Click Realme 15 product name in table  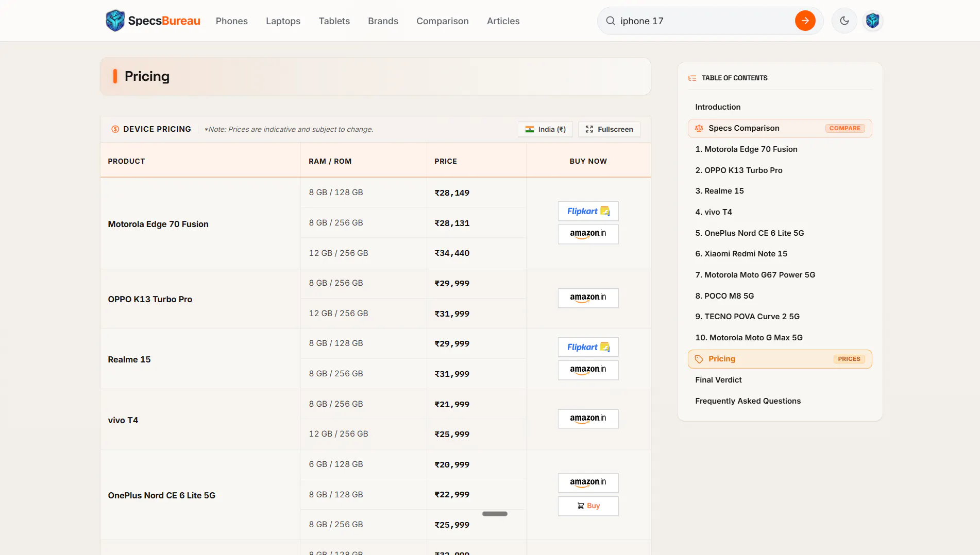pyautogui.click(x=129, y=359)
